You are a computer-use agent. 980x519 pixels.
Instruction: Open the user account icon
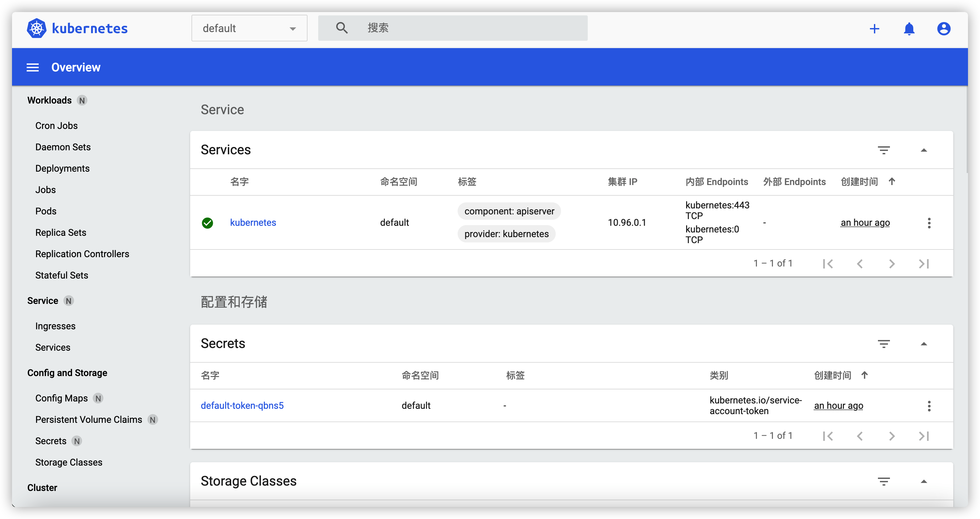coord(944,29)
